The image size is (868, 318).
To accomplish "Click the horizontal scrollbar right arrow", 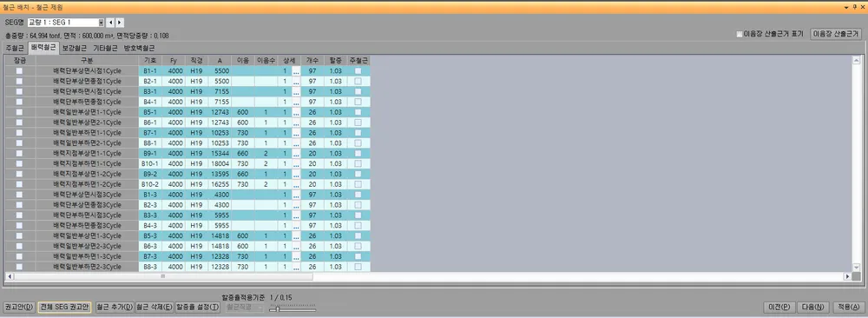I will [x=847, y=276].
